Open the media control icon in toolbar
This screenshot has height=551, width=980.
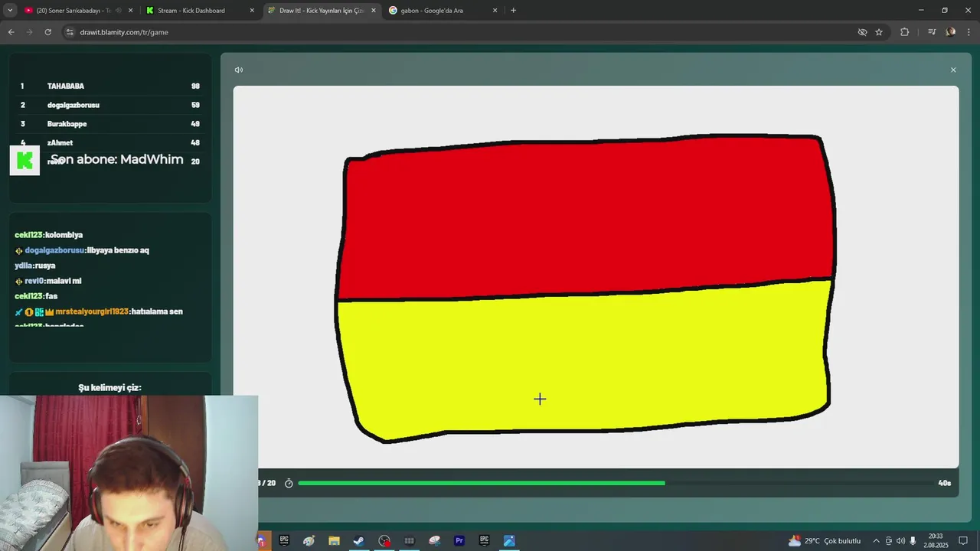(932, 32)
